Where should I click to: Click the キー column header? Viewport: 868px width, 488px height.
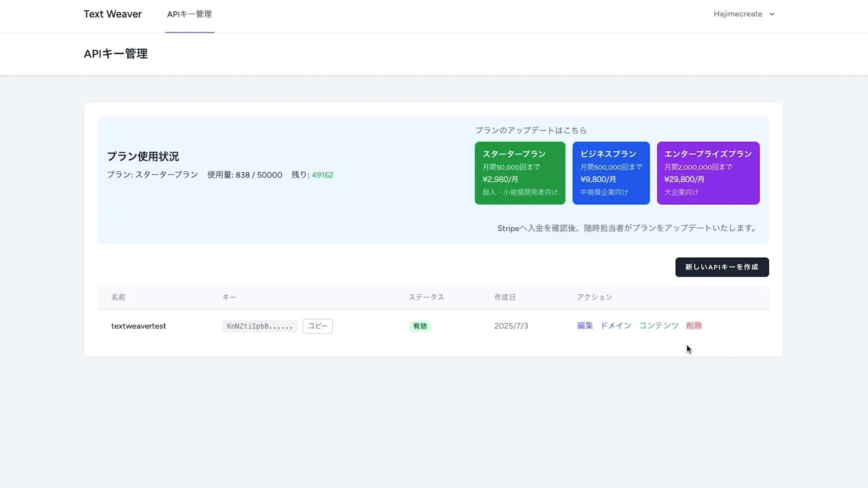(x=229, y=297)
